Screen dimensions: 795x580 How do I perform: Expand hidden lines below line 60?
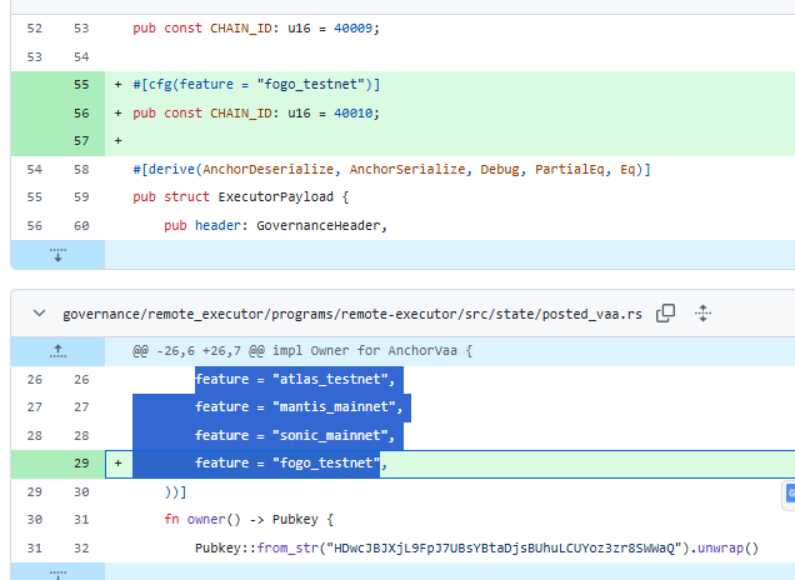coord(58,255)
